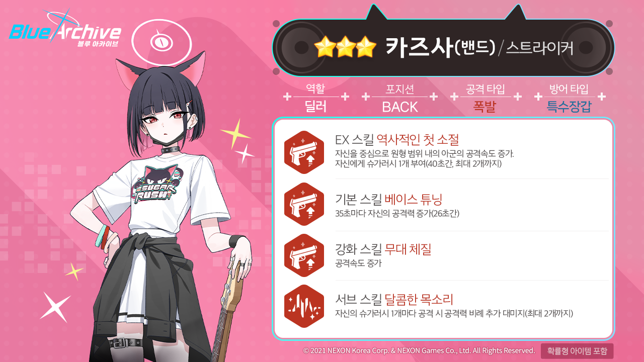The image size is (644, 362).
Task: Click the 공격 타입 폭발 label
Action: (x=486, y=98)
